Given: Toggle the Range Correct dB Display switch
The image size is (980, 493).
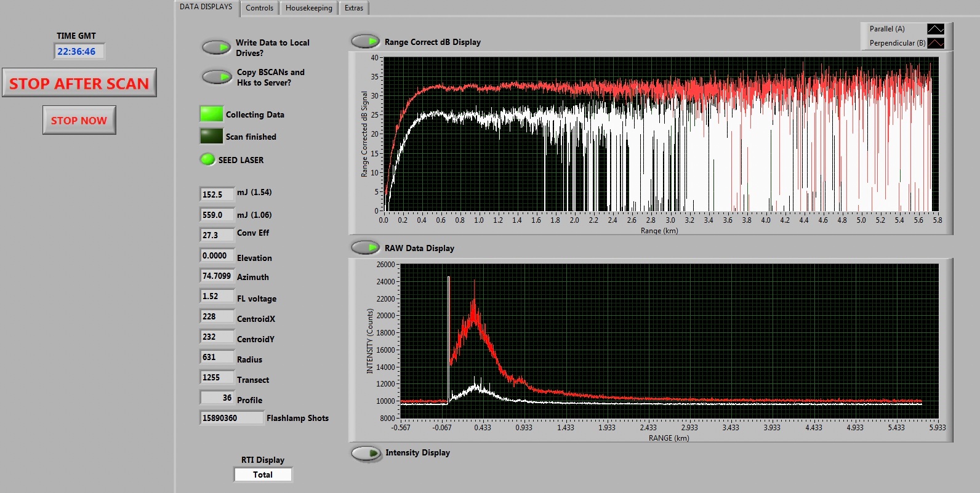Looking at the screenshot, I should (365, 41).
